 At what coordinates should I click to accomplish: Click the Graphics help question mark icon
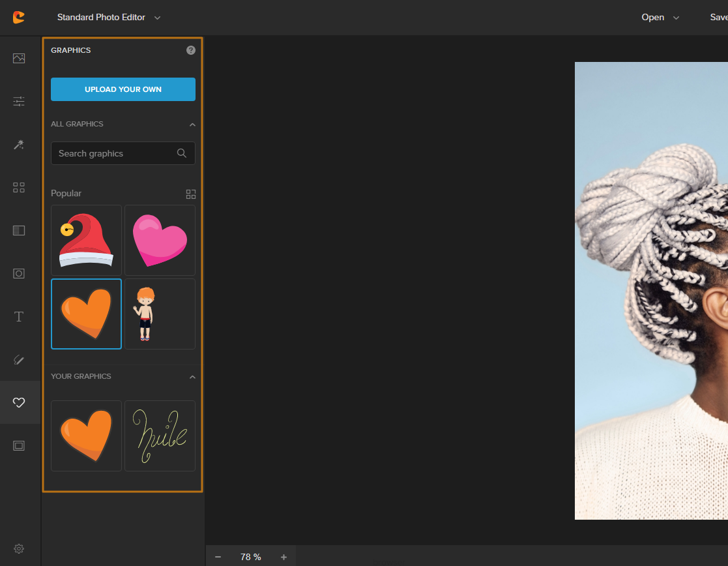(191, 50)
